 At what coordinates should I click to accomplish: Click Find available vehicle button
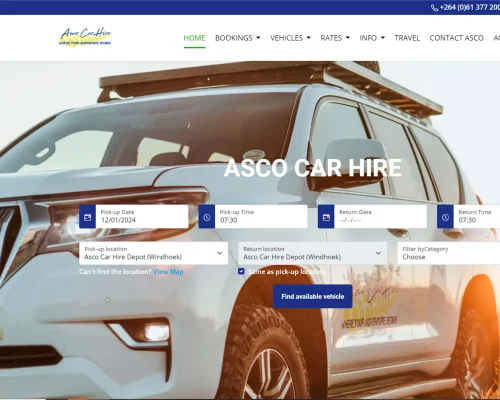click(313, 296)
